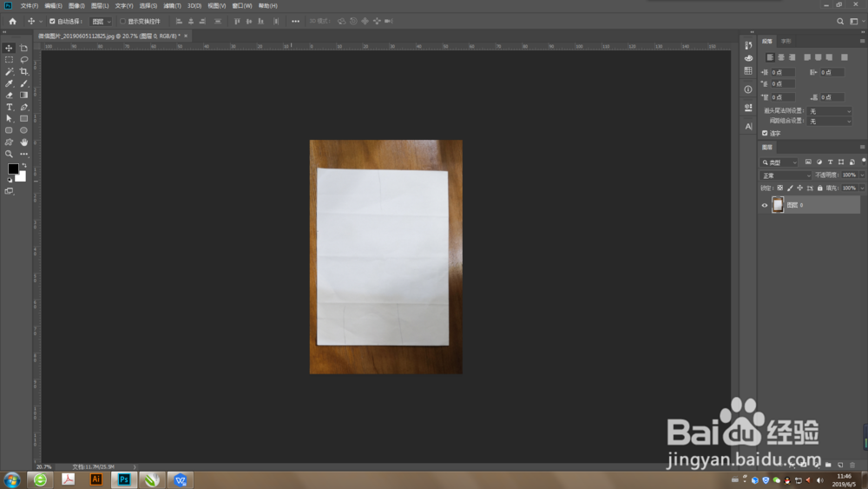Open the 图层(L) menu
Image resolution: width=868 pixels, height=489 pixels.
click(x=100, y=5)
